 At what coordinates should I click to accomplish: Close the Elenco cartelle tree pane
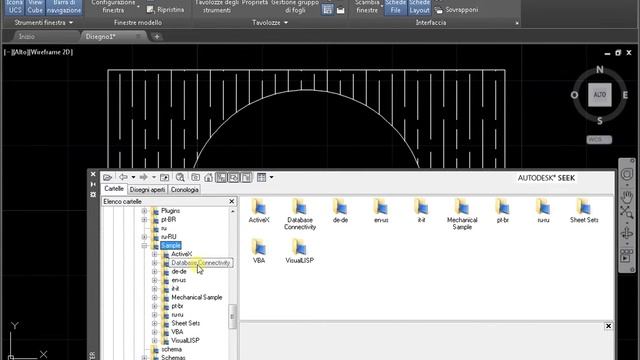[231, 202]
